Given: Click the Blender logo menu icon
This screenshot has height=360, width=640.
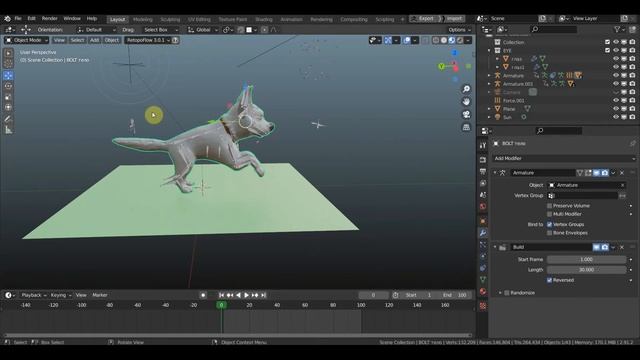Looking at the screenshot, I should coord(7,19).
